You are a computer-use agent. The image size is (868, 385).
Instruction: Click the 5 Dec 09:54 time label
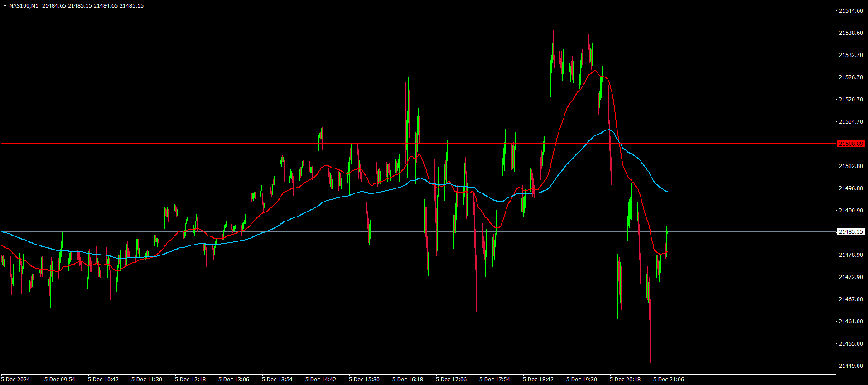coord(60,380)
